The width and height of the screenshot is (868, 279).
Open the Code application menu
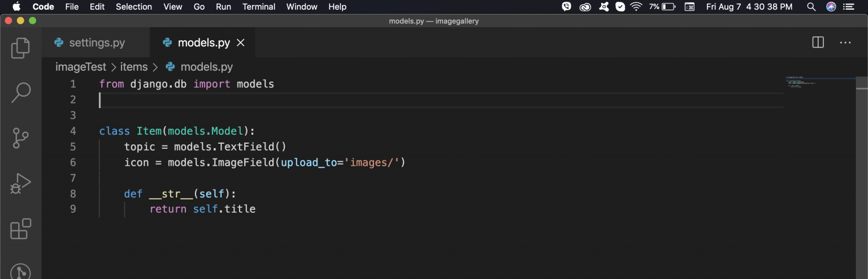44,7
